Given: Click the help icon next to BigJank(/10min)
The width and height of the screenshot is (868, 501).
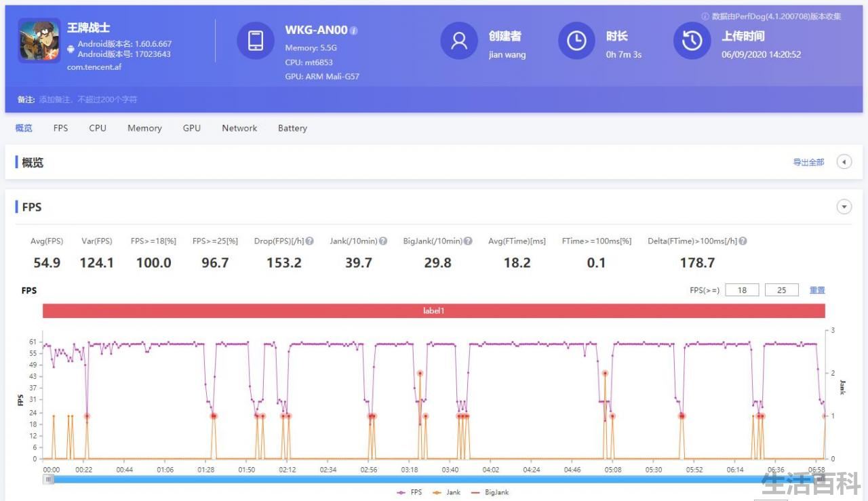Looking at the screenshot, I should pos(469,241).
